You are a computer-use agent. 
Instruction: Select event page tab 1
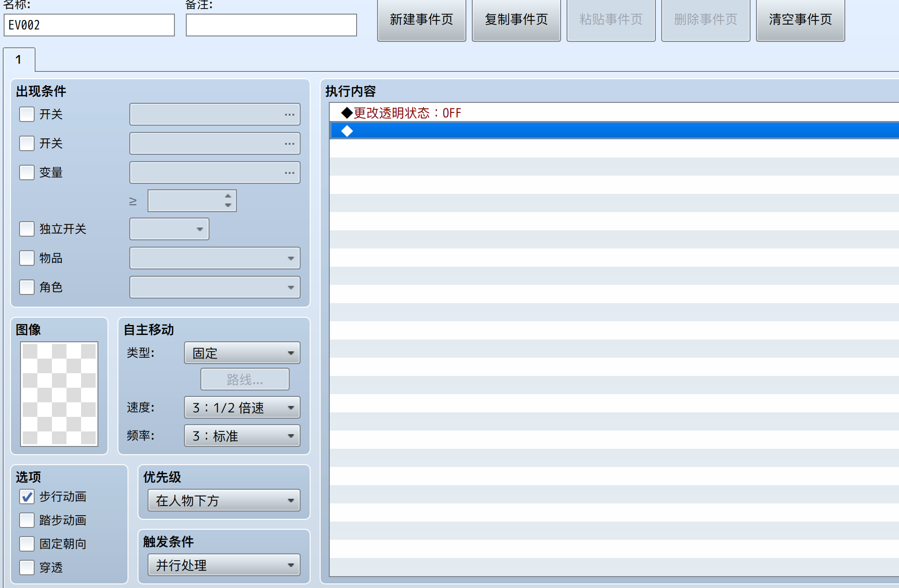pyautogui.click(x=19, y=60)
